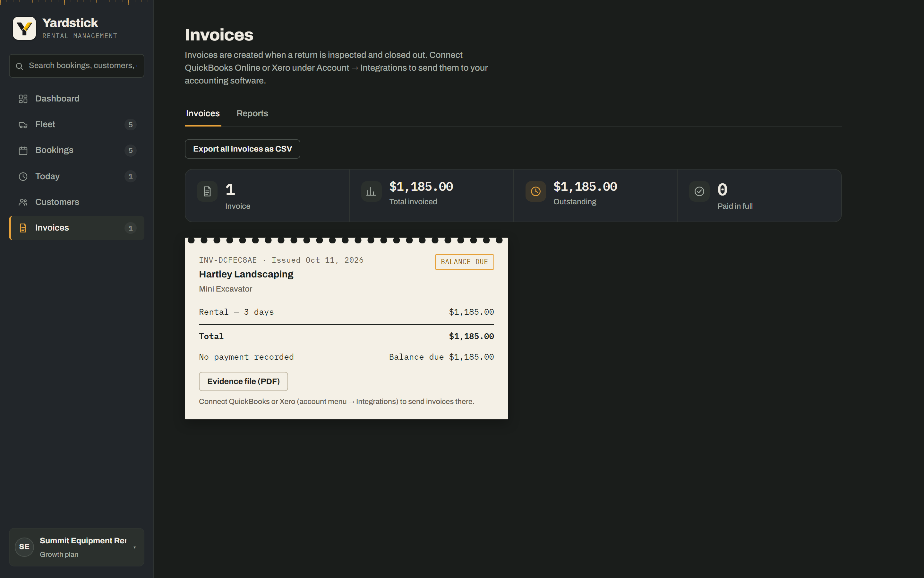Click the Today count badge 1
Screen dimensions: 924x578
(131, 176)
